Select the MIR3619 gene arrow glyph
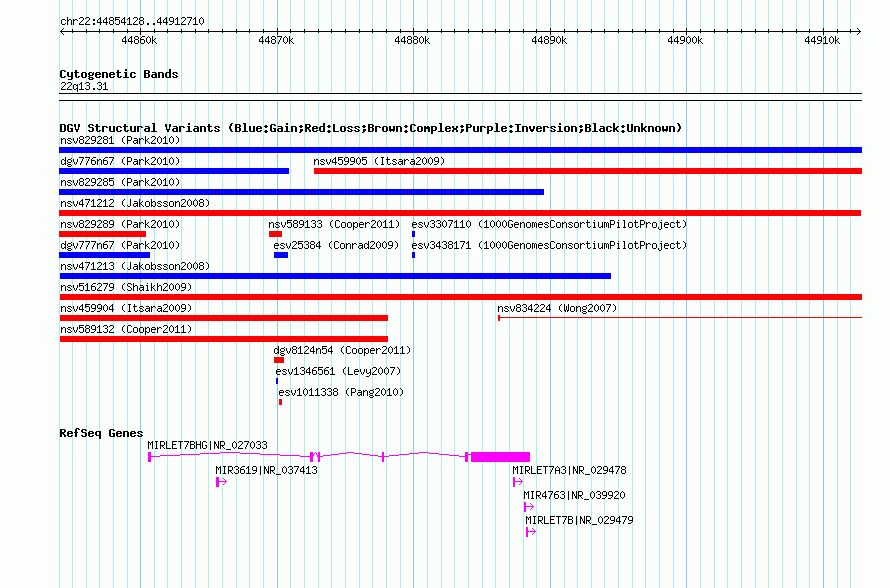 pos(221,482)
